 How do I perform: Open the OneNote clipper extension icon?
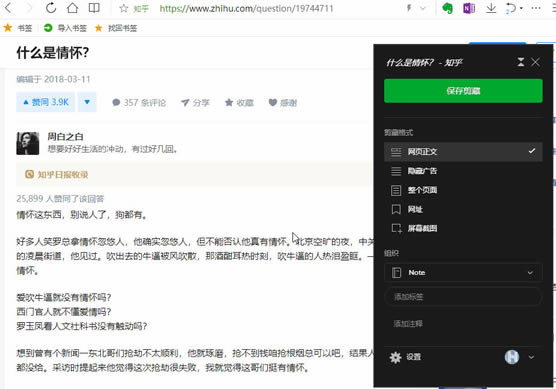tap(469, 8)
